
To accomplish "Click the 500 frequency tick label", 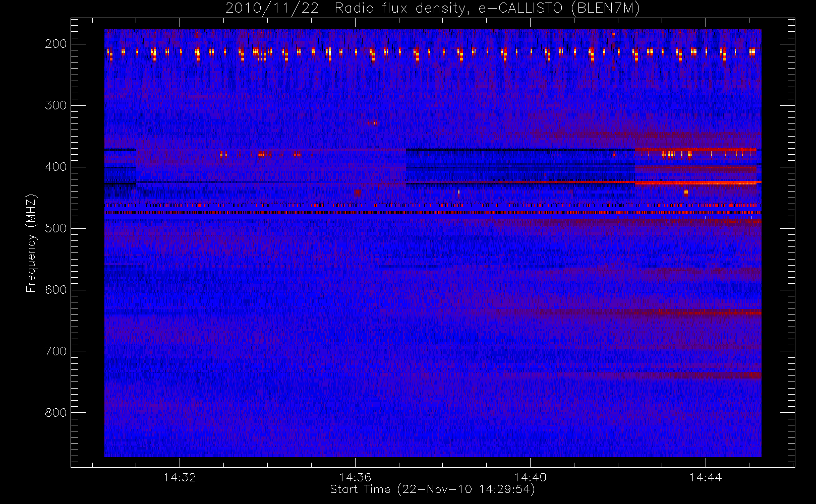I will [x=56, y=228].
